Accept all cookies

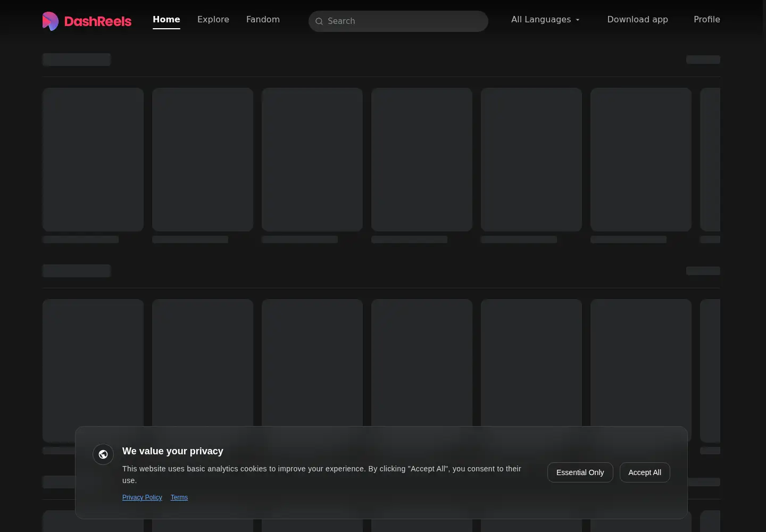click(645, 472)
